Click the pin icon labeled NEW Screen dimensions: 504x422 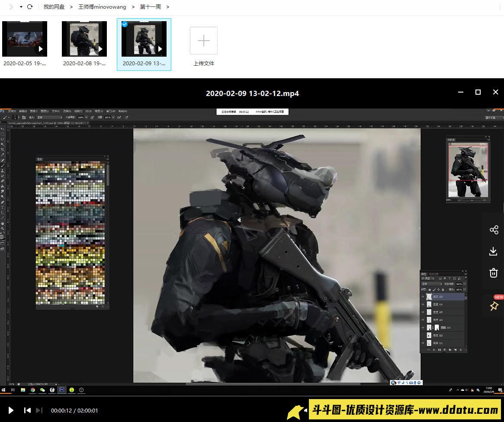(494, 306)
